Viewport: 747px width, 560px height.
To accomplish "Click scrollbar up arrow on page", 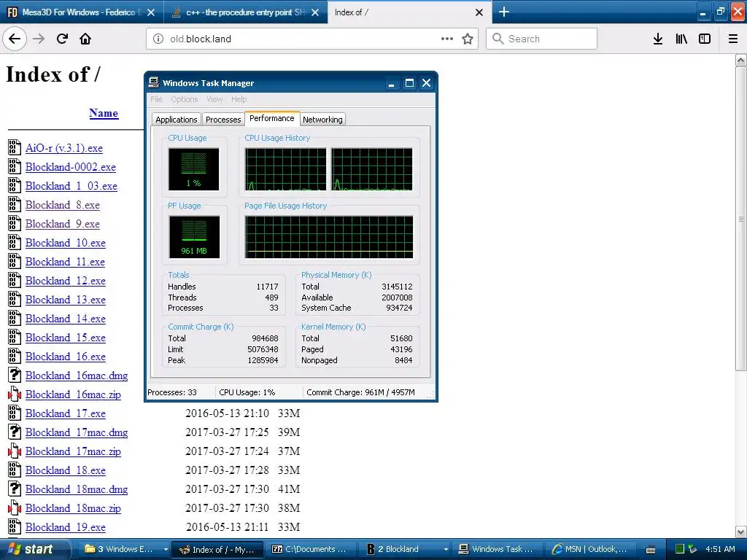I will 741,60.
